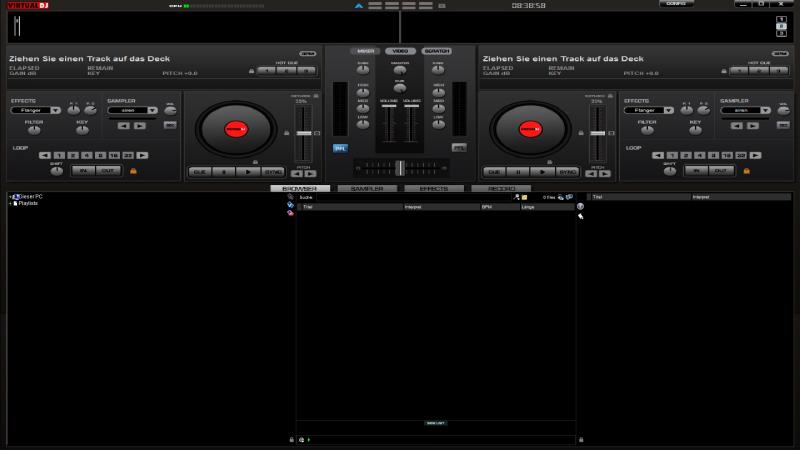Open the RECORD tab
Viewport: 800px width, 450px height.
pyautogui.click(x=500, y=188)
